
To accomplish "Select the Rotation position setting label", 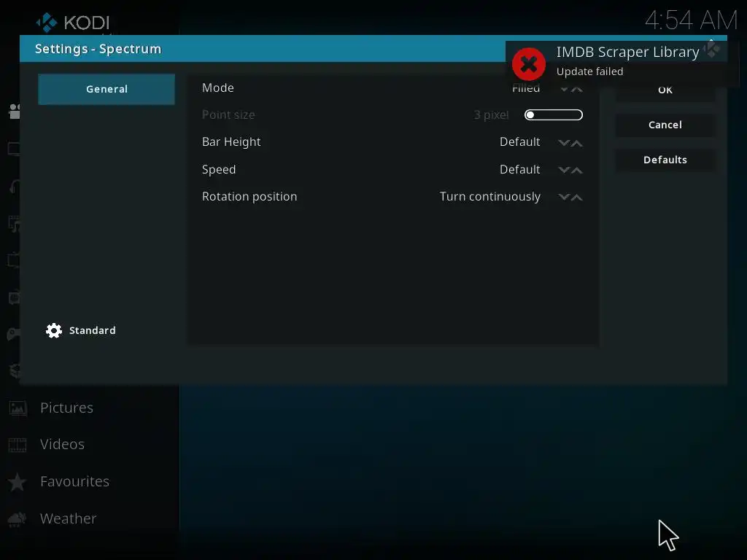I will click(x=249, y=197).
